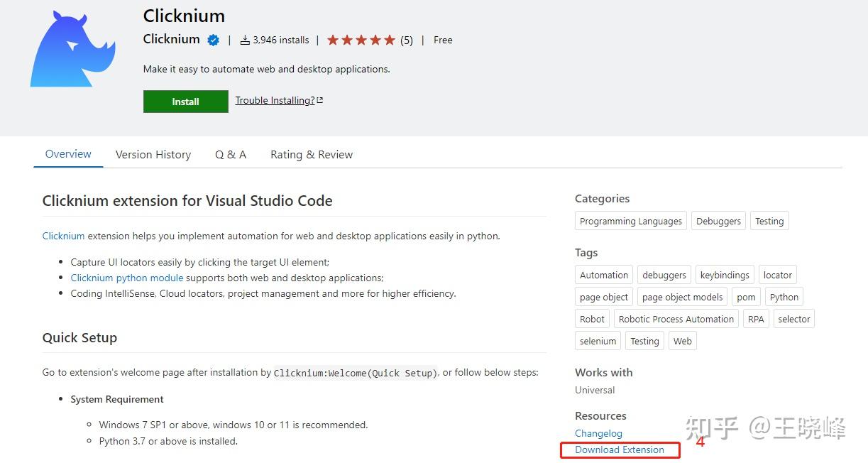The width and height of the screenshot is (868, 463).
Task: Open the Clicknium link in description
Action: pos(63,236)
